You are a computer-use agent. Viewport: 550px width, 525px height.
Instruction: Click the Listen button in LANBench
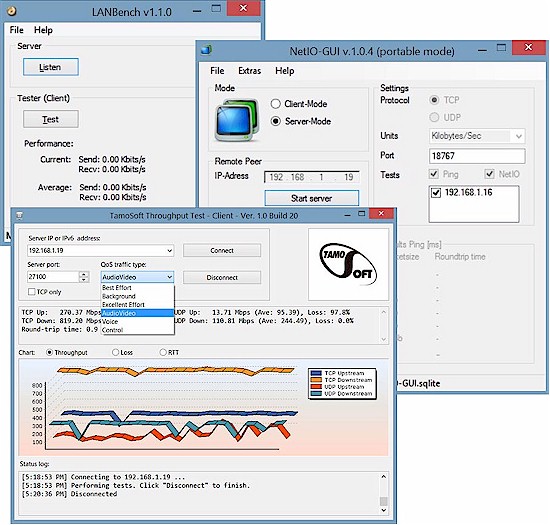[x=51, y=67]
